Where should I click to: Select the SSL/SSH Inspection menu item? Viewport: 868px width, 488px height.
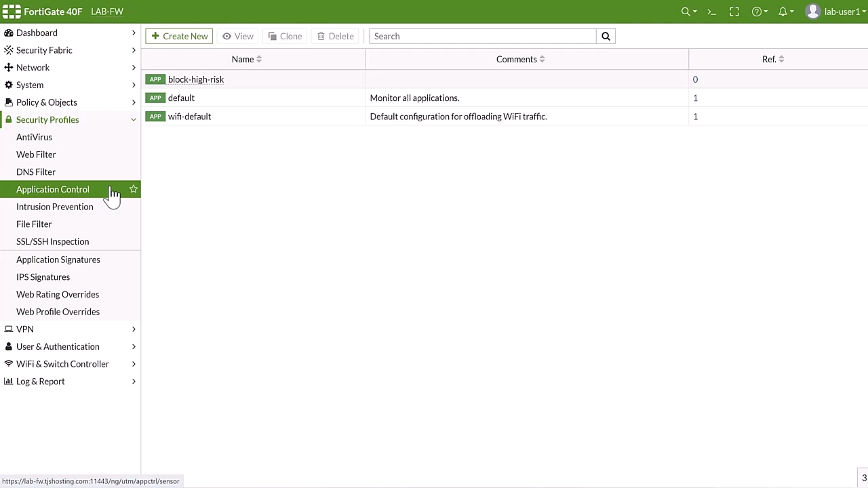tap(53, 242)
